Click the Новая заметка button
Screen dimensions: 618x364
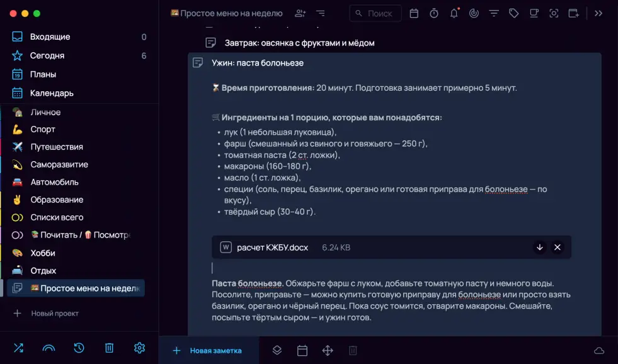tap(208, 350)
